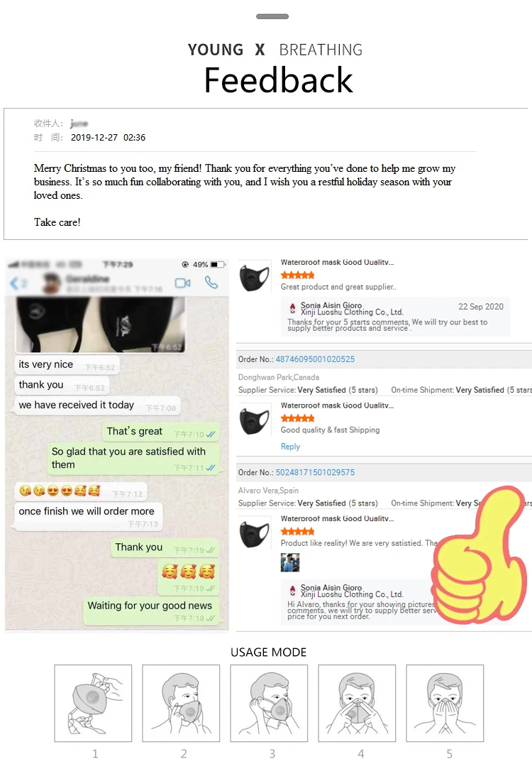Click the third review's black mask thumbnail
The width and height of the screenshot is (532, 781).
pyautogui.click(x=255, y=533)
